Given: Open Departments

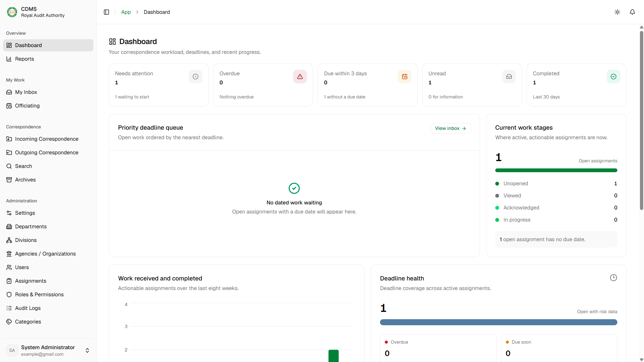Looking at the screenshot, I should tap(48, 227).
